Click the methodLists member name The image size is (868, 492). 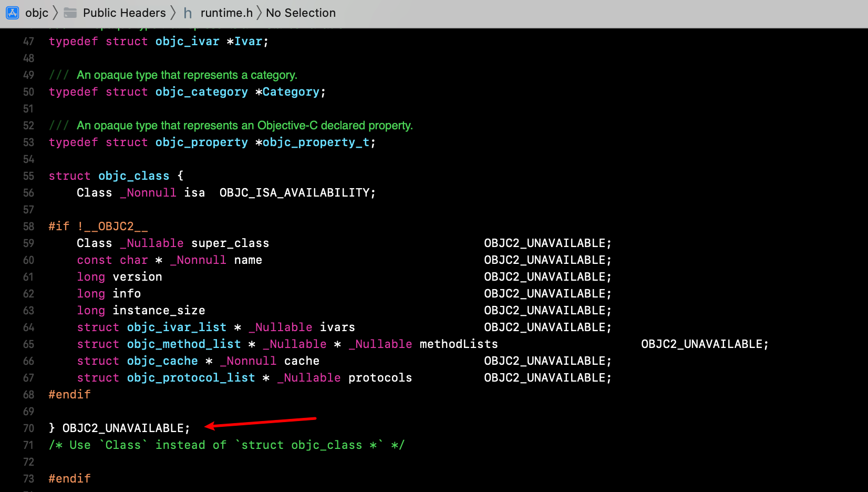(458, 344)
